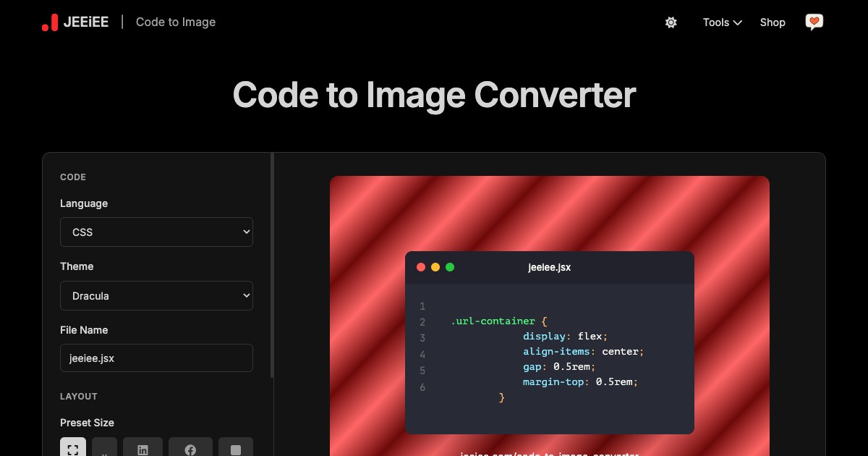Viewport: 868px width, 456px height.
Task: Click the green traffic light in code preview
Action: click(x=450, y=267)
